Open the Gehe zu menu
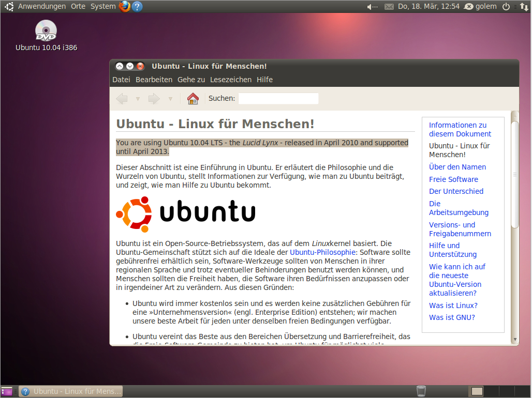 [191, 79]
